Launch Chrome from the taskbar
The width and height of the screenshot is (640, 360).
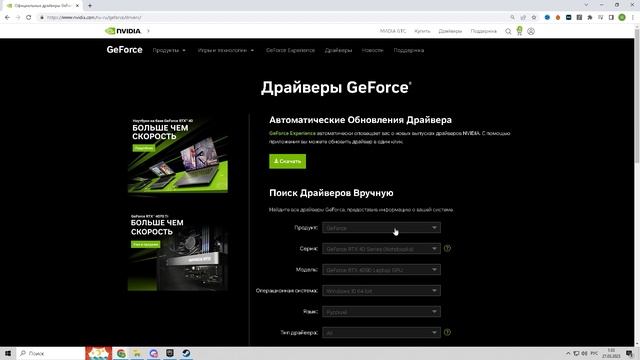coord(121,353)
